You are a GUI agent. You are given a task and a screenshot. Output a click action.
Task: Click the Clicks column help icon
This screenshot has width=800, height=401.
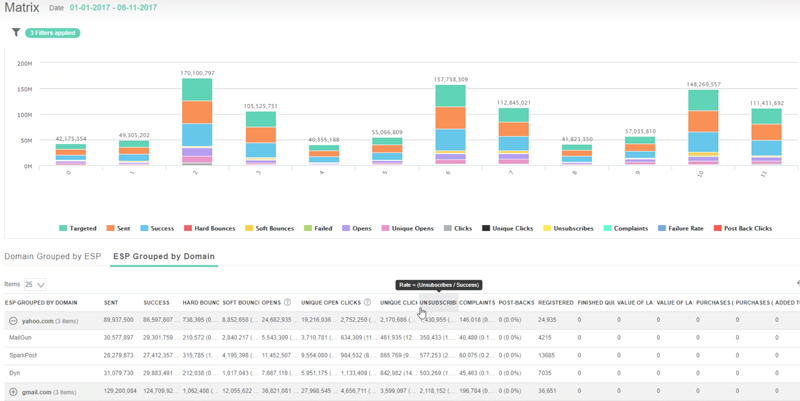pyautogui.click(x=367, y=302)
